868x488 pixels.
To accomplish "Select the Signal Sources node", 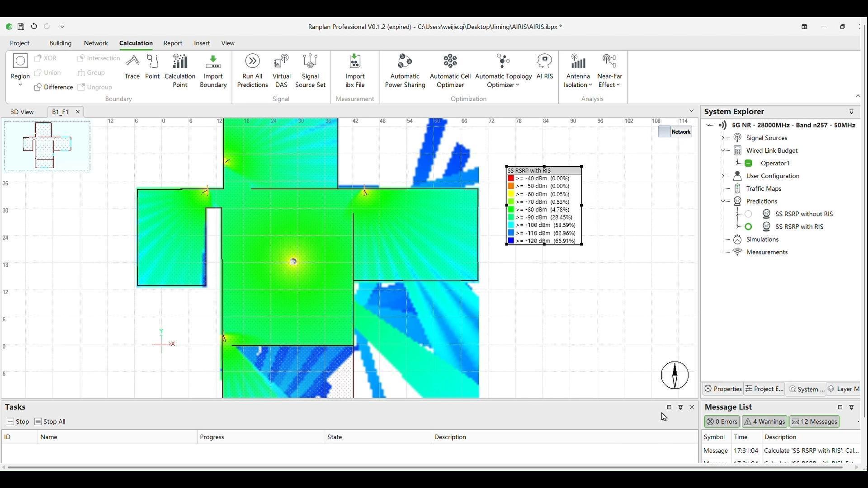I will (766, 138).
